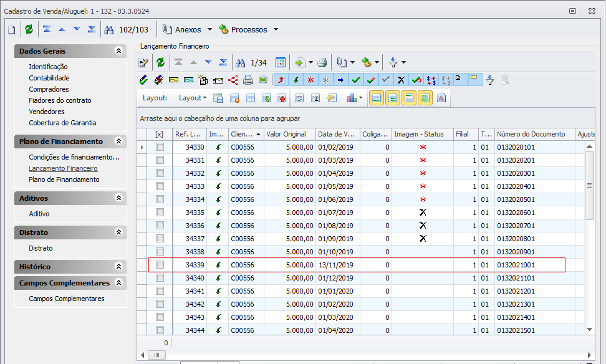Viewport: 606px width, 364px height.
Task: Click the red letter A icon
Action: pos(441,98)
